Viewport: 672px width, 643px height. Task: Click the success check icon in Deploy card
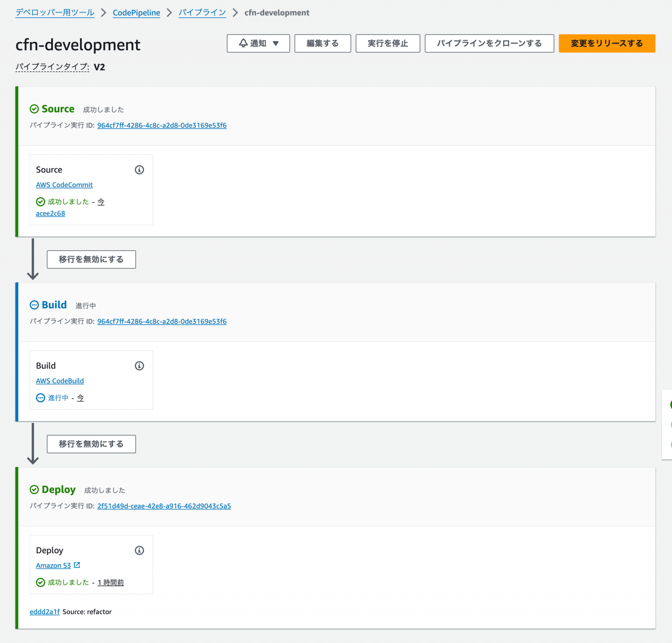pyautogui.click(x=40, y=582)
